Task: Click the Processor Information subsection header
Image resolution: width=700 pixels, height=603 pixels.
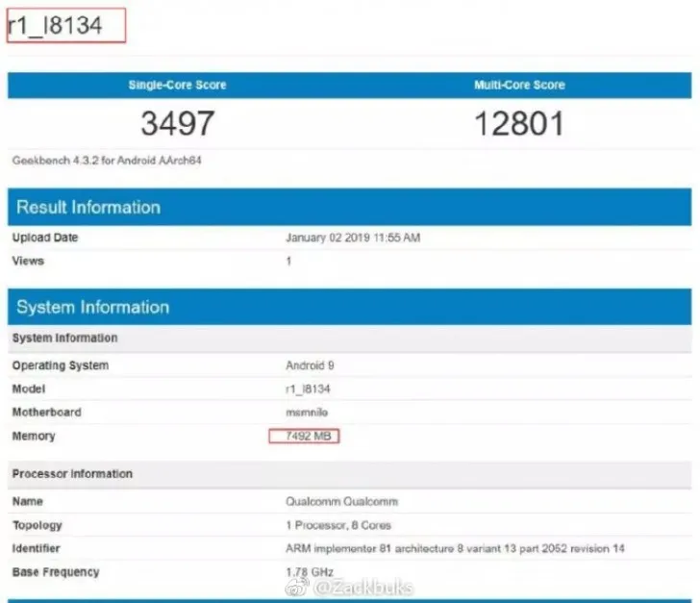Action: [x=72, y=474]
